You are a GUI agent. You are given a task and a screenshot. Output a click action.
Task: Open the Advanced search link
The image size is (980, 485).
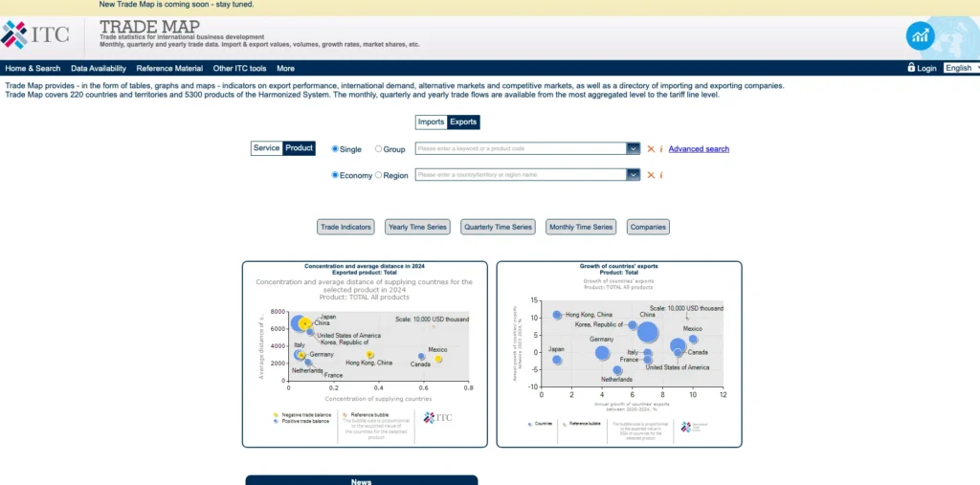coord(699,149)
